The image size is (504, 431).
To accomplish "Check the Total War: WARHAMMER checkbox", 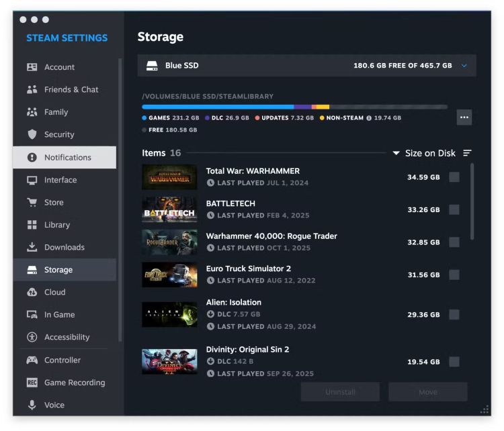I will coord(454,177).
